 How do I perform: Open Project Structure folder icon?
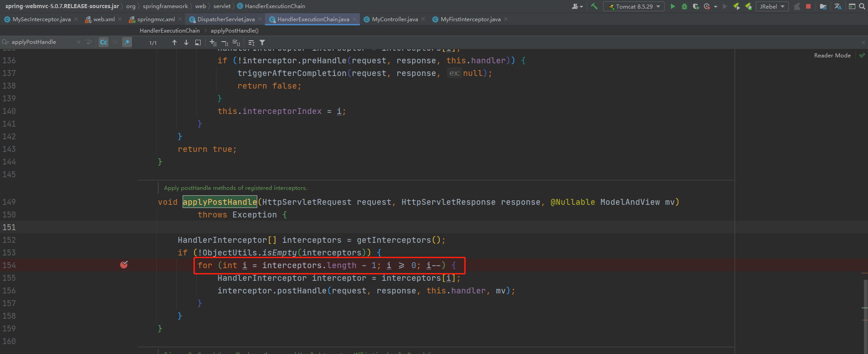(823, 6)
